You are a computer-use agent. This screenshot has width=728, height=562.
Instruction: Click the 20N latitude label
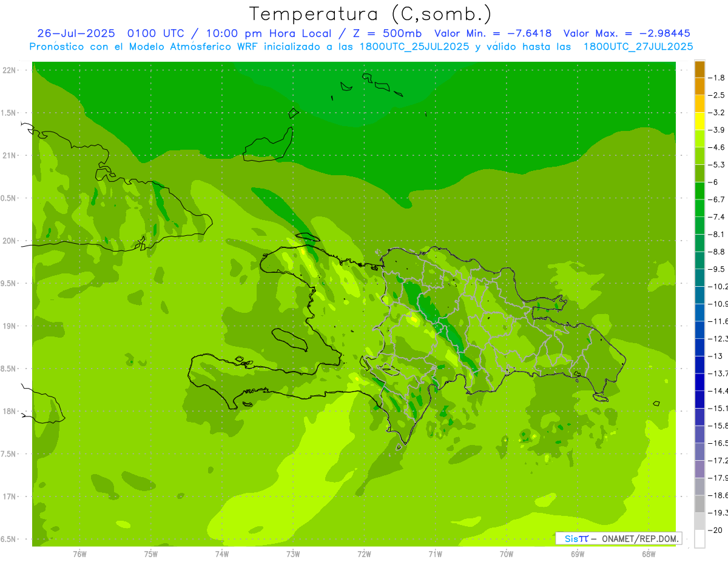[x=10, y=241]
